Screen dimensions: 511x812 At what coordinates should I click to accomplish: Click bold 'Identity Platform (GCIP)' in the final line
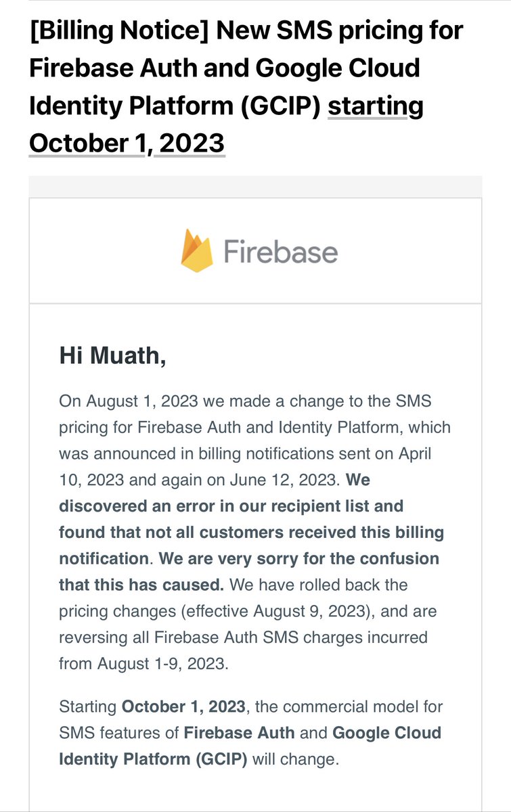[x=154, y=759]
